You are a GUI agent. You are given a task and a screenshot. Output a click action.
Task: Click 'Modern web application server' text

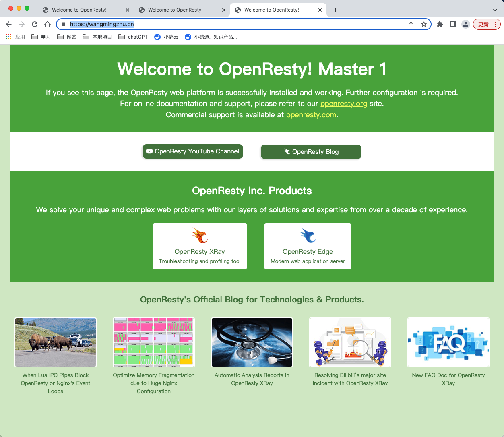(308, 261)
